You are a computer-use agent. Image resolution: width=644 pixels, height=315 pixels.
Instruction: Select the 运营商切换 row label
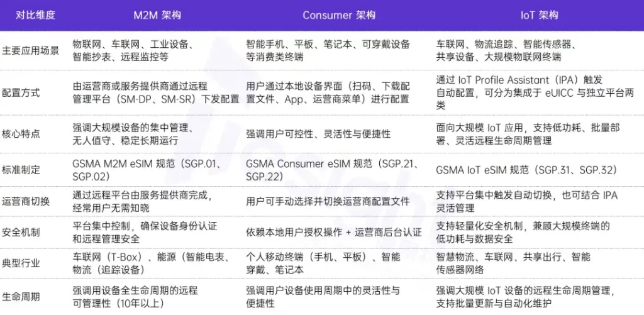coord(26,202)
